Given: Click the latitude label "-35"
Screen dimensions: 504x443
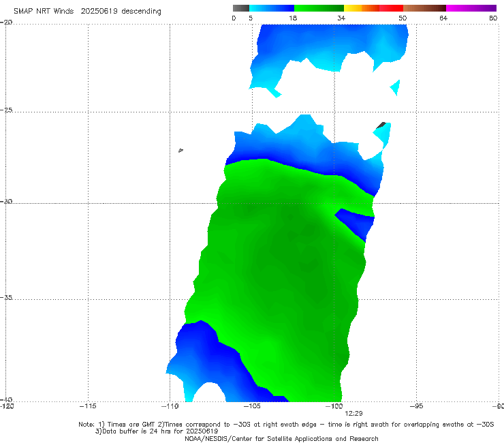Looking at the screenshot, I should 6,297.
